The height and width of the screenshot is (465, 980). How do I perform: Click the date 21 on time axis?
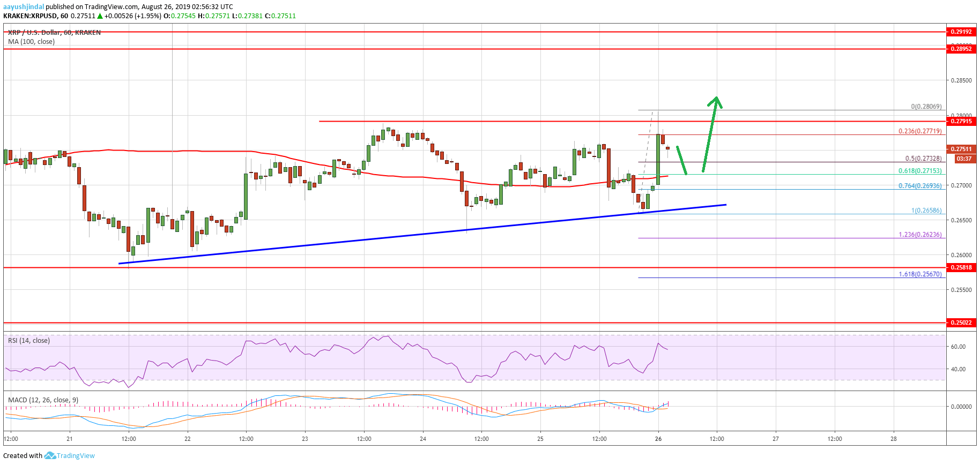tap(70, 439)
